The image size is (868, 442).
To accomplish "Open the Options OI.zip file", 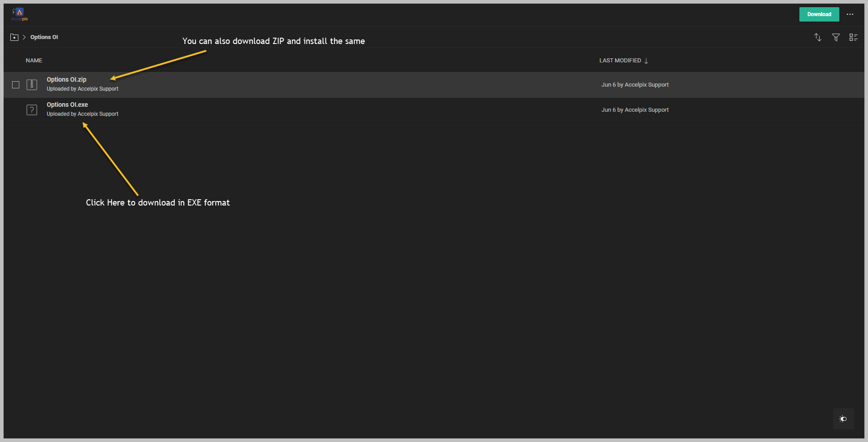I will click(66, 79).
